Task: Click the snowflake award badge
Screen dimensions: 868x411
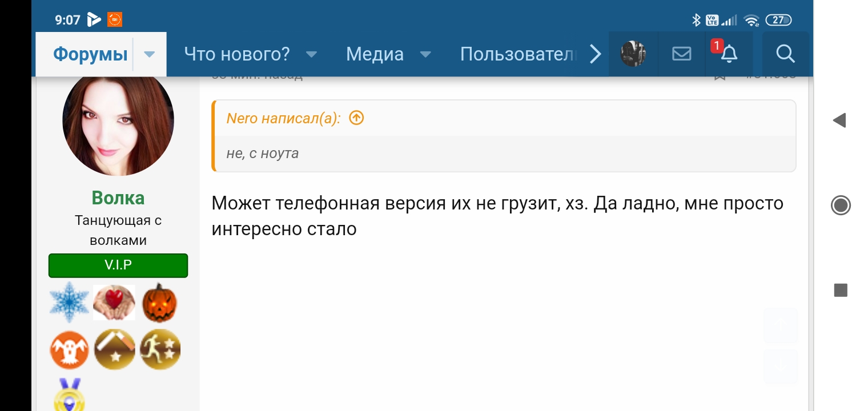Action: pyautogui.click(x=69, y=302)
